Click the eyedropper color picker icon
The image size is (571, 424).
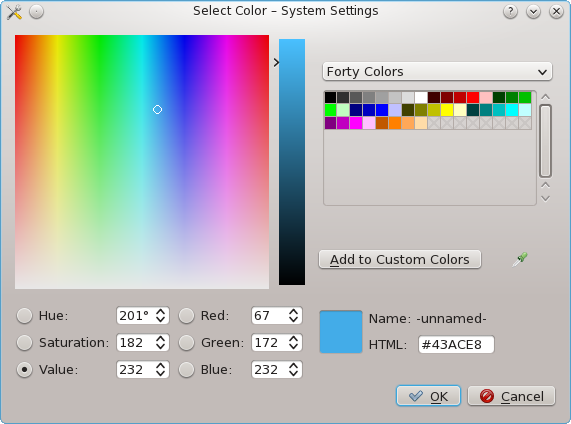[x=520, y=260]
